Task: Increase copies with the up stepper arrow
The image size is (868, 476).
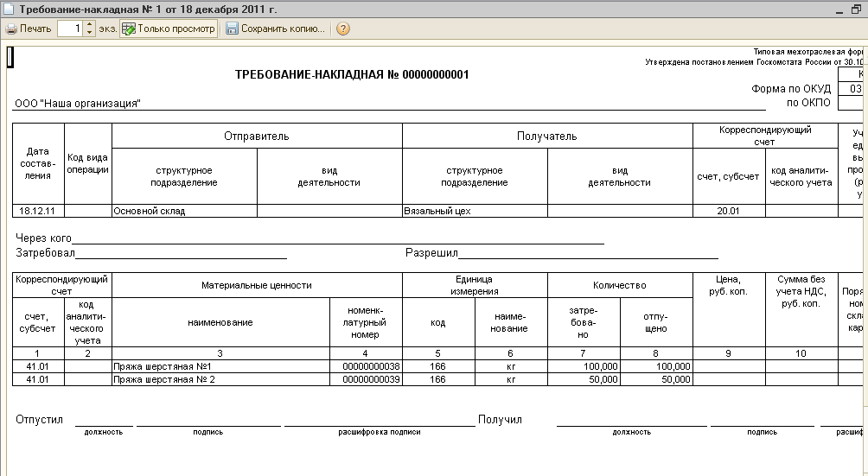Action: tap(90, 25)
